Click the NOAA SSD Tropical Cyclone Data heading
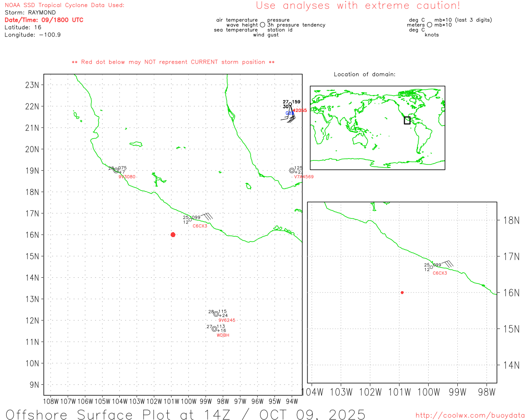 click(x=64, y=5)
